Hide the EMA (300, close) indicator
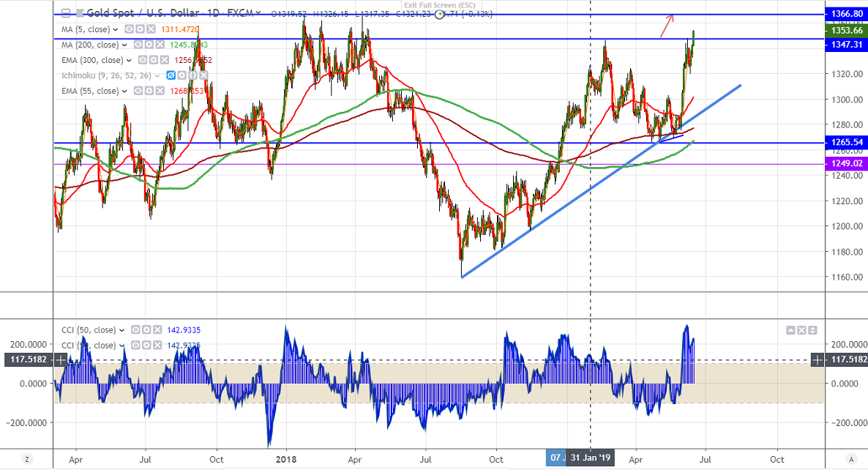This screenshot has width=868, height=470. pyautogui.click(x=143, y=60)
